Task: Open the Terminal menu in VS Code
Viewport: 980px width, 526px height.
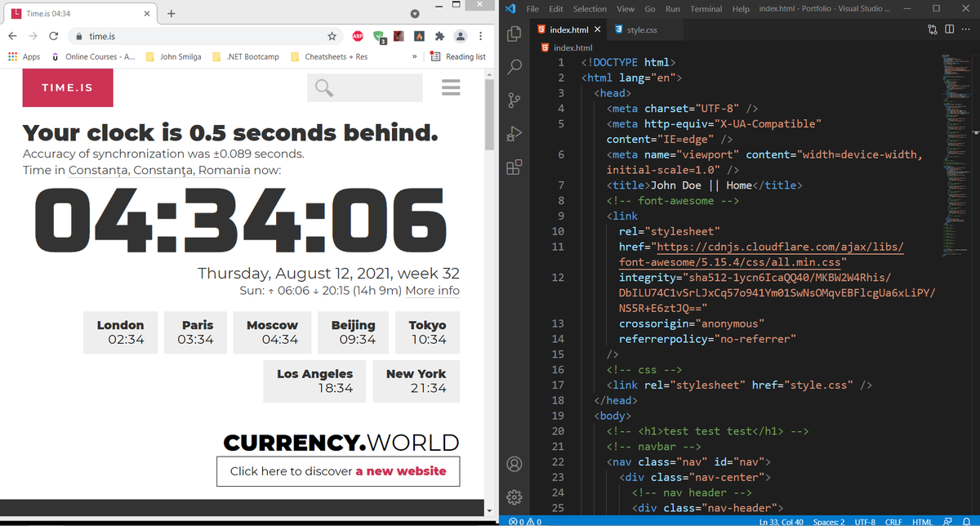Action: click(x=706, y=9)
